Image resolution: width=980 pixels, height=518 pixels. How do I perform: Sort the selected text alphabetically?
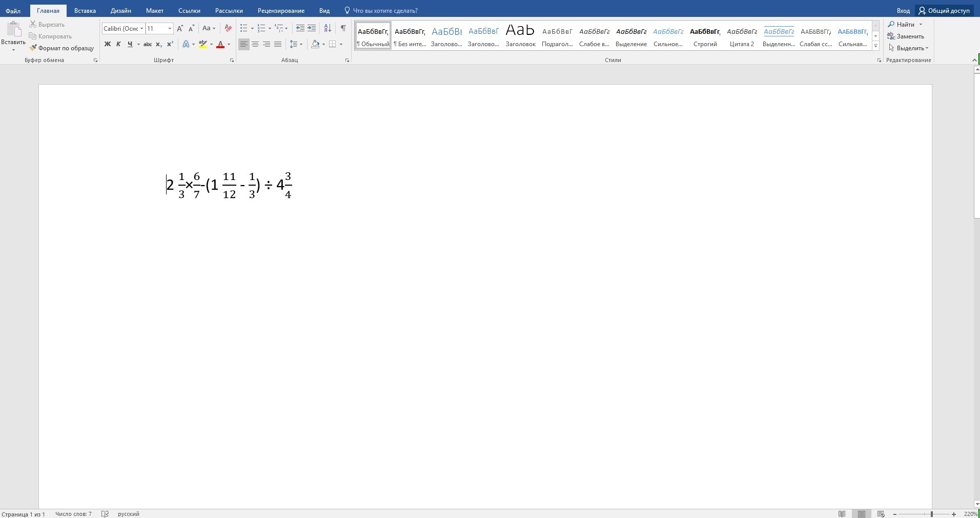click(x=328, y=28)
